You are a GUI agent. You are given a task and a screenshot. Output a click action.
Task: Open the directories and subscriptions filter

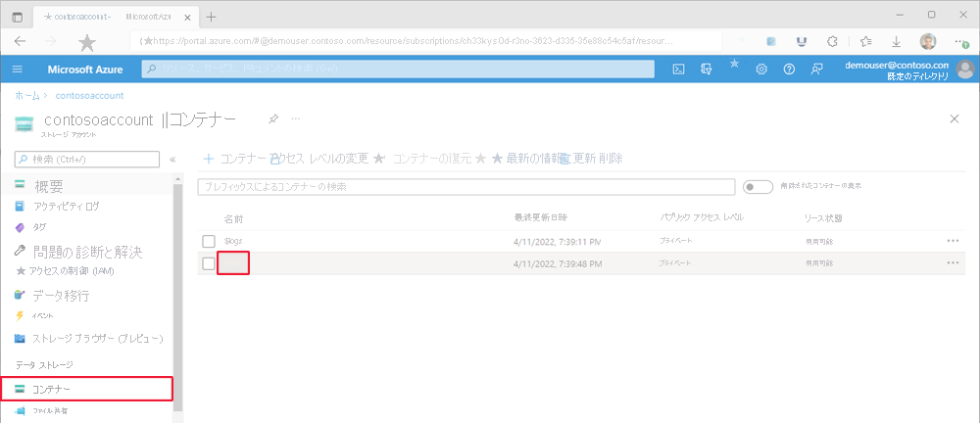pyautogui.click(x=707, y=70)
